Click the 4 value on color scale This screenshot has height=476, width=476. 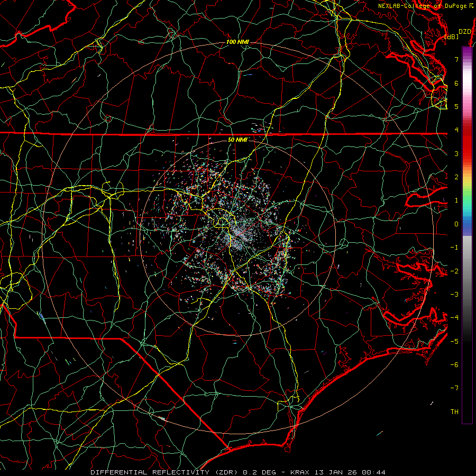point(456,130)
